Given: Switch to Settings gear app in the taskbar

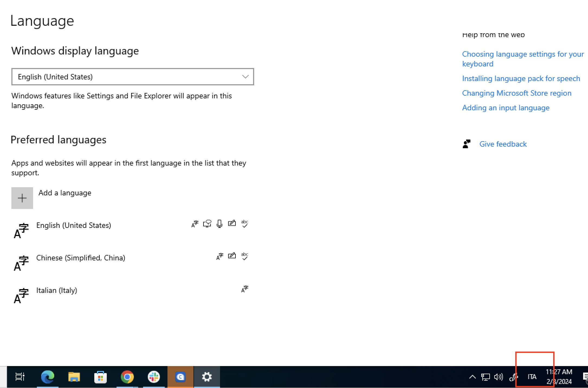Looking at the screenshot, I should 207,377.
